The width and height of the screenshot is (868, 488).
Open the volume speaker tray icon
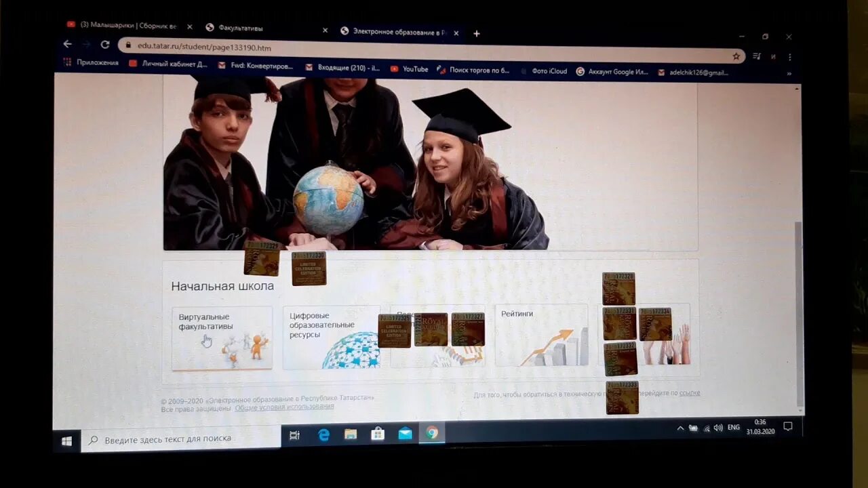pyautogui.click(x=718, y=428)
